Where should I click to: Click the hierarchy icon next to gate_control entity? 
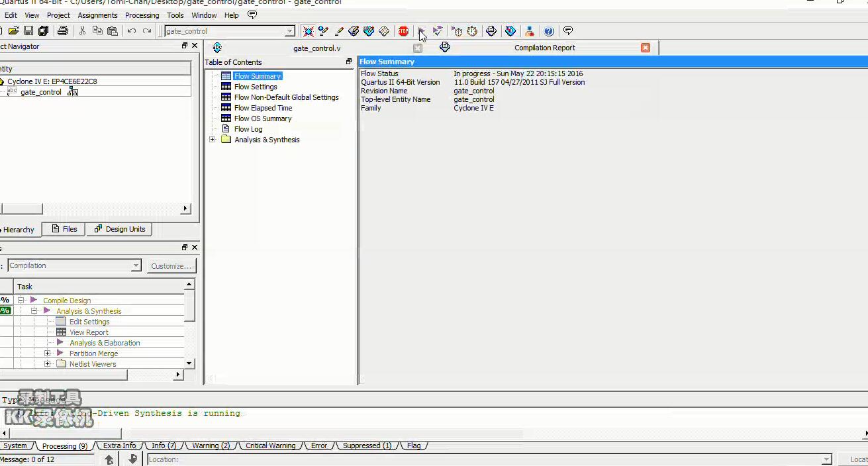[73, 92]
